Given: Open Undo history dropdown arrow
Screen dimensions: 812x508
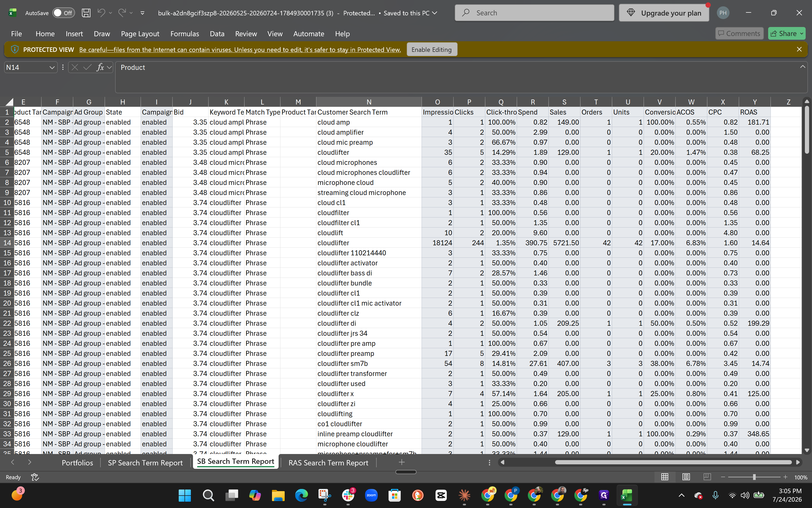Looking at the screenshot, I should click(110, 13).
